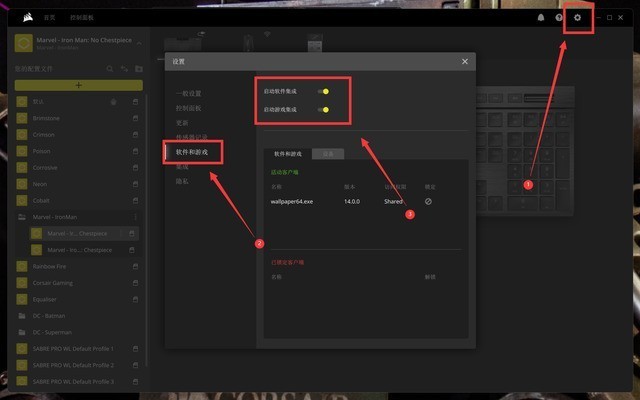Open the help question mark icon
This screenshot has height=400, width=640.
559,18
